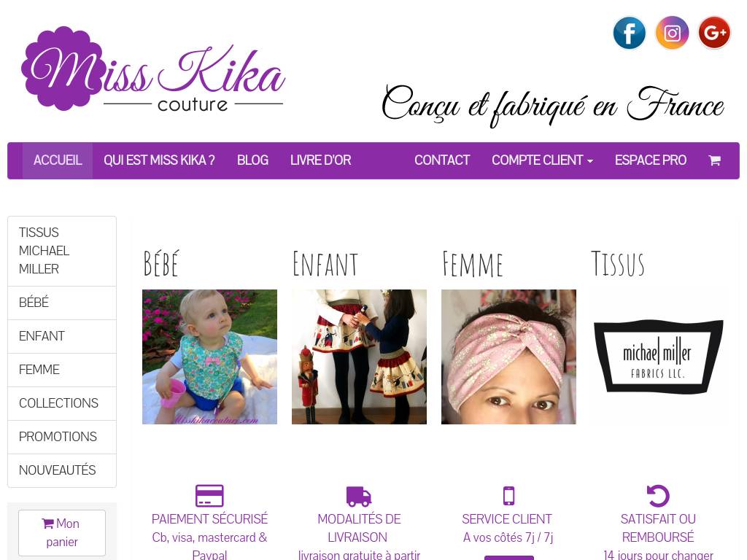Click the Miss Kika couture logo
747x560 pixels.
click(x=153, y=69)
